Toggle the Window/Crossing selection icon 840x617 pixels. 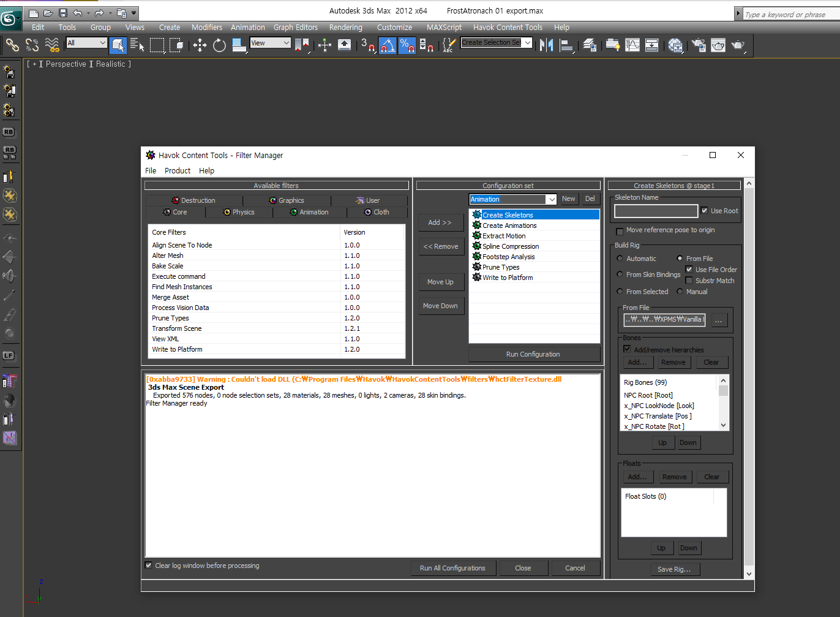tap(177, 45)
